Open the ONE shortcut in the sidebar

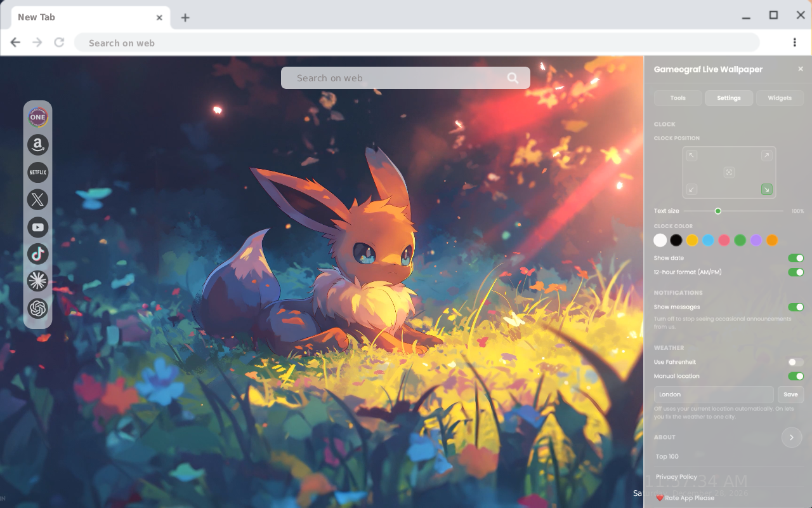38,117
